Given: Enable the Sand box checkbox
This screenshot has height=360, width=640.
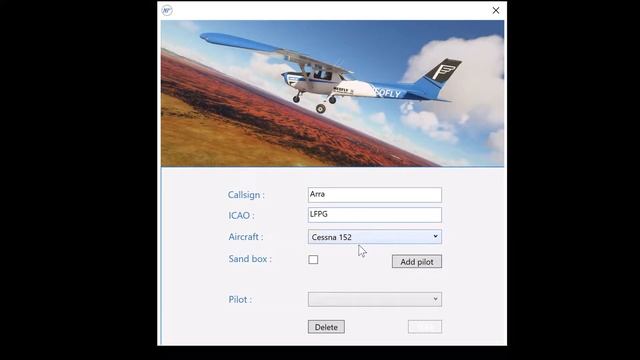Looking at the screenshot, I should [313, 260].
